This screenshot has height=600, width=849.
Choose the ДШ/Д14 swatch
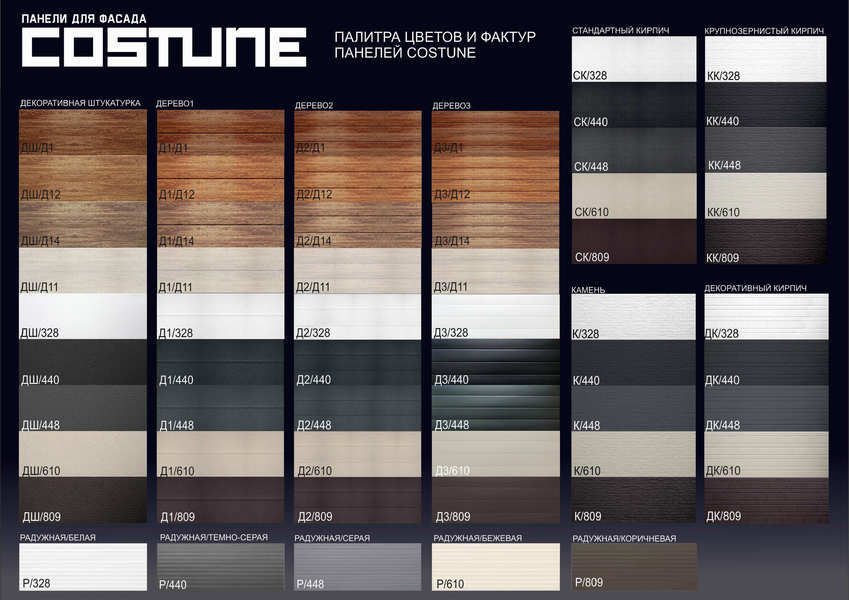83,225
